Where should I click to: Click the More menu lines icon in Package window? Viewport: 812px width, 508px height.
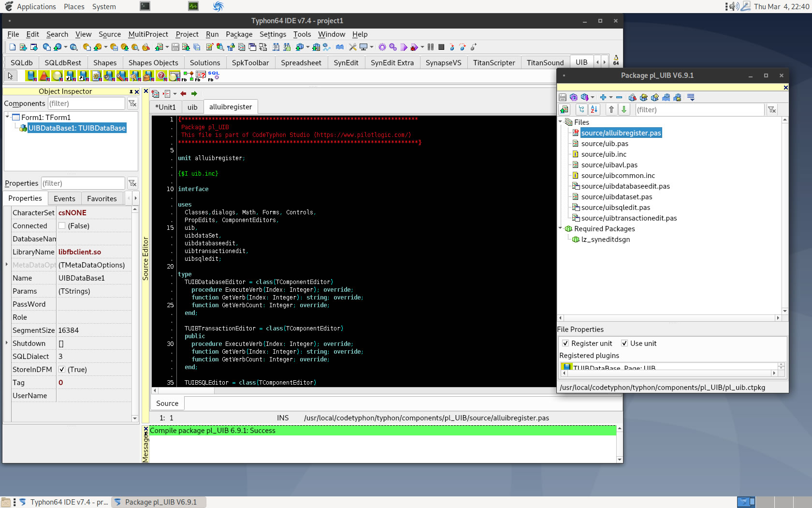(691, 97)
